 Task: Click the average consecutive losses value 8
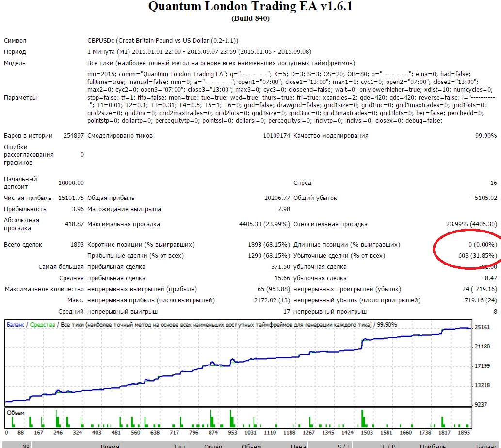[x=495, y=312]
